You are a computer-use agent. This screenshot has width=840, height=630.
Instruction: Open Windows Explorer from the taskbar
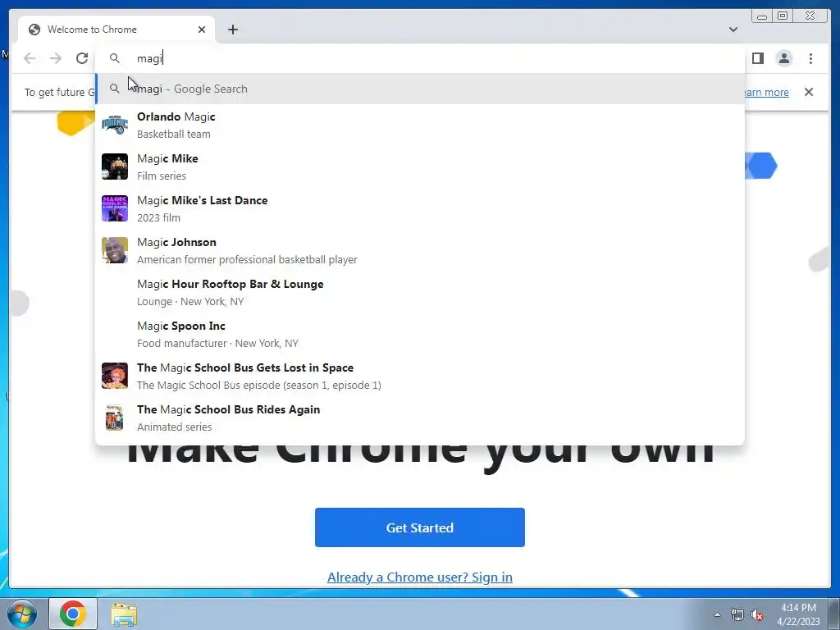click(x=124, y=614)
